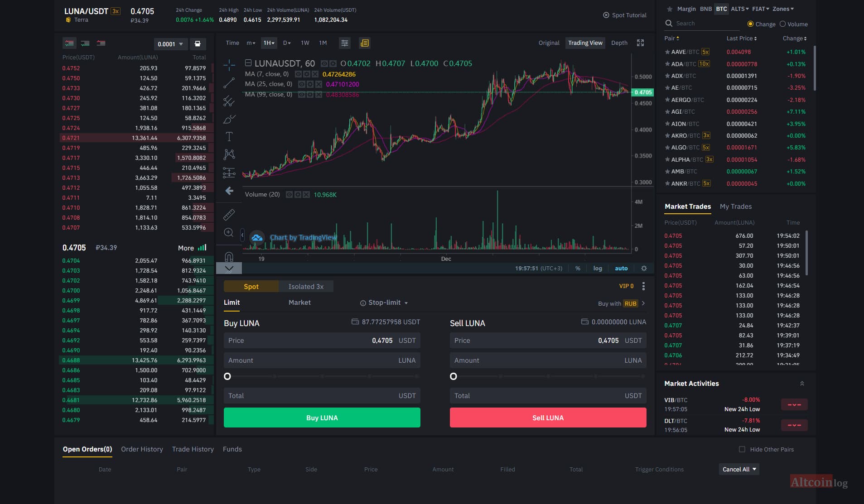Select the zoom in tool
864x504 pixels.
229,232
